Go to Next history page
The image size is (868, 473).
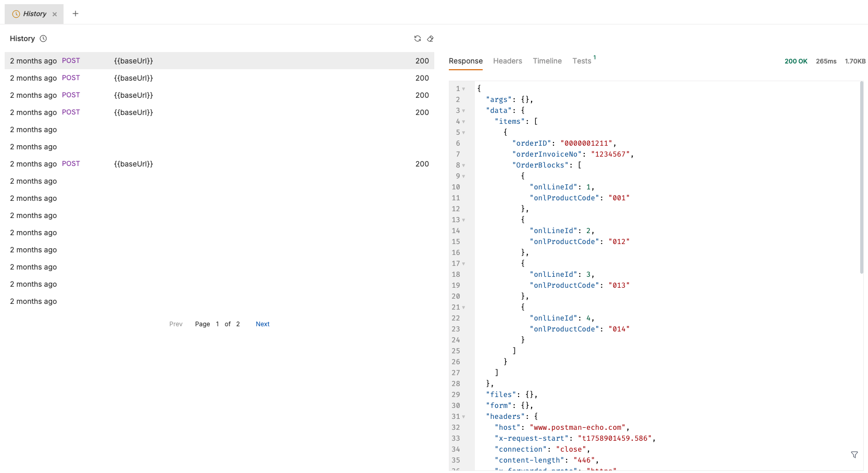pyautogui.click(x=262, y=324)
